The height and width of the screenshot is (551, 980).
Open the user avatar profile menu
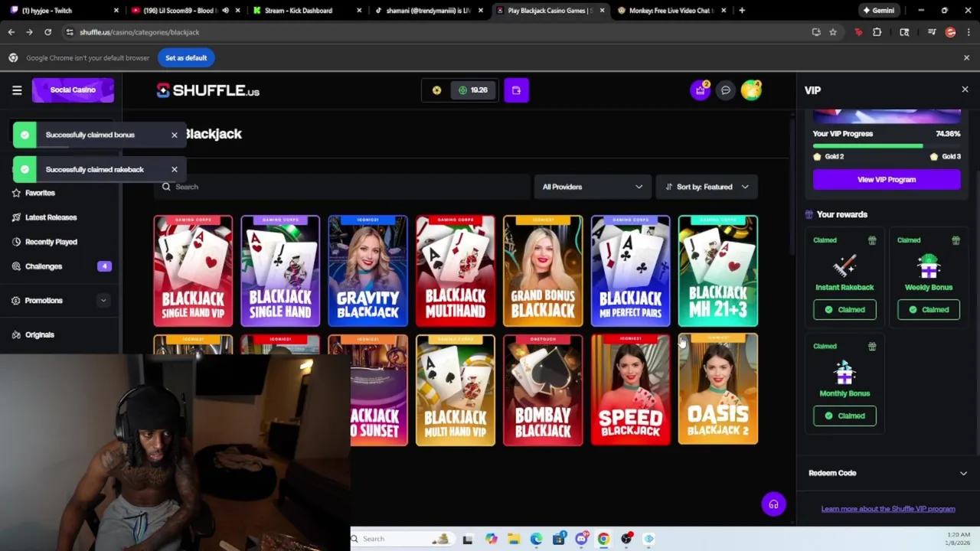tap(751, 90)
